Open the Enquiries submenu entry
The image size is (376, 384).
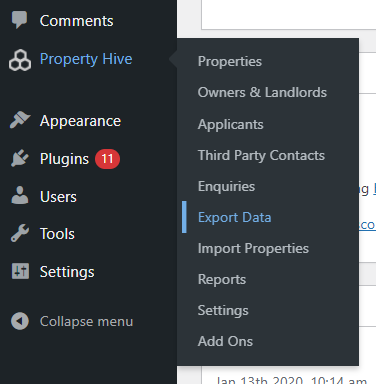[x=226, y=186]
